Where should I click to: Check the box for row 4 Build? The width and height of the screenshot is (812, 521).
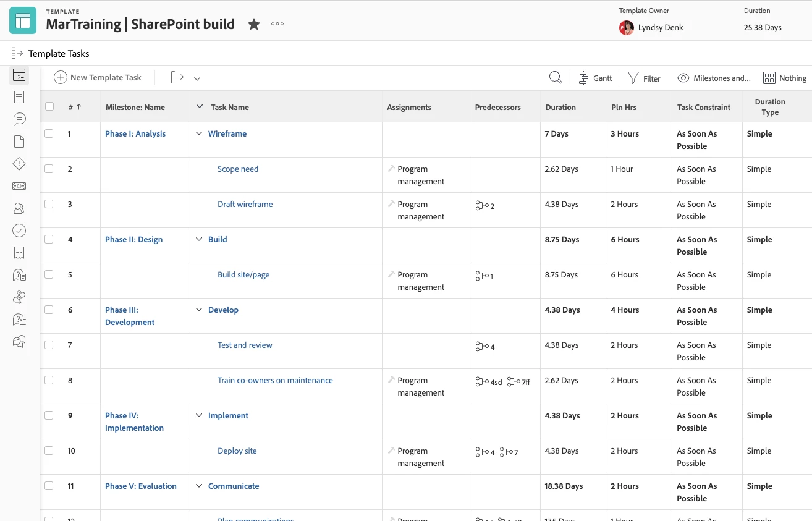tap(49, 239)
